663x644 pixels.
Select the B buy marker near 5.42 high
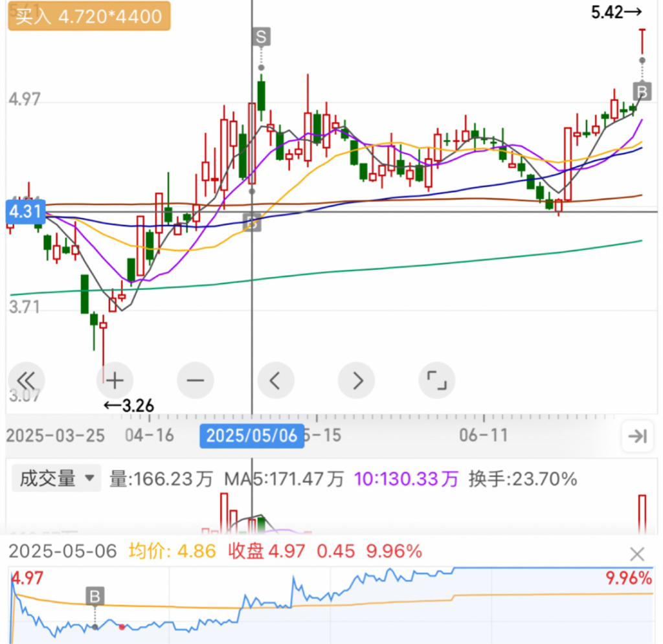tap(642, 92)
